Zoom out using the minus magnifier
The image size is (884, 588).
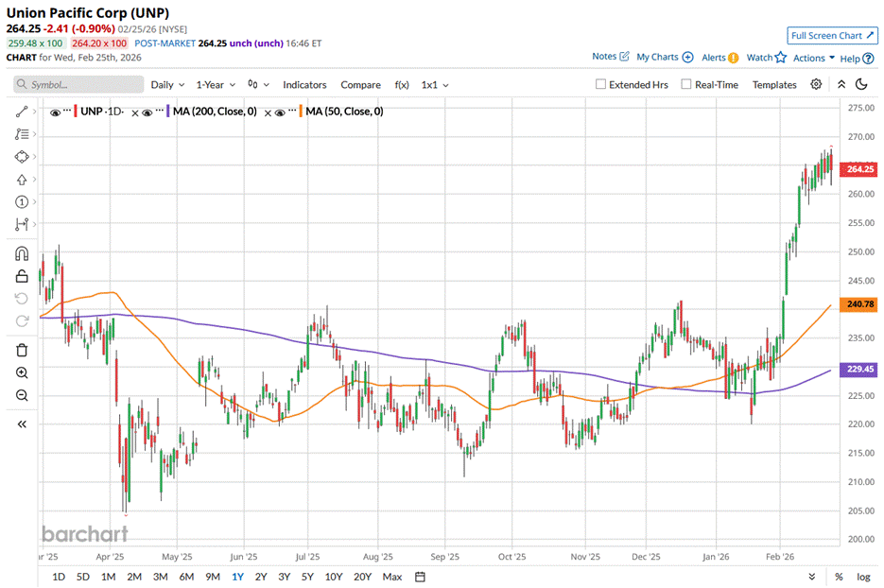pos(22,395)
